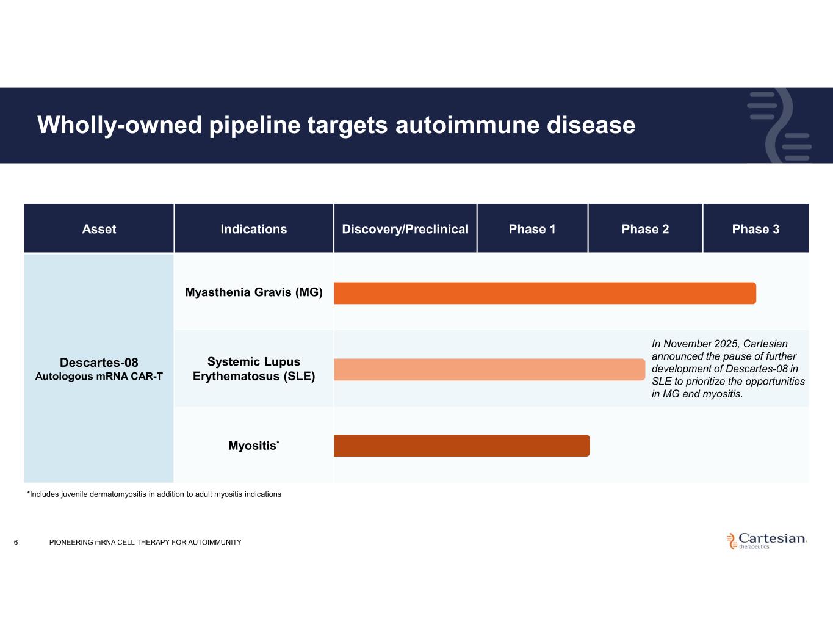Click the Phase 2 column header
This screenshot has height=644, width=833.
coord(645,229)
